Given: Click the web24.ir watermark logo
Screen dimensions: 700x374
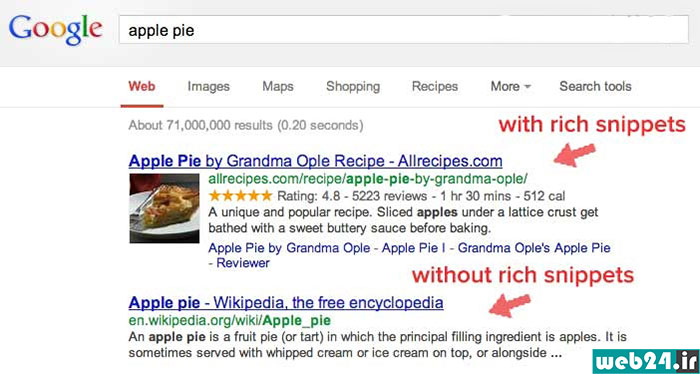Looking at the screenshot, I should pos(646,361).
